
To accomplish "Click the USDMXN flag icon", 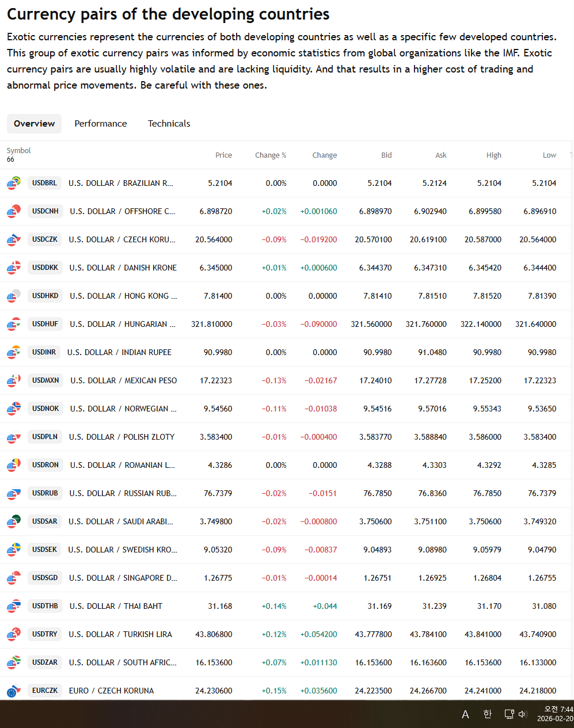I will tap(14, 380).
